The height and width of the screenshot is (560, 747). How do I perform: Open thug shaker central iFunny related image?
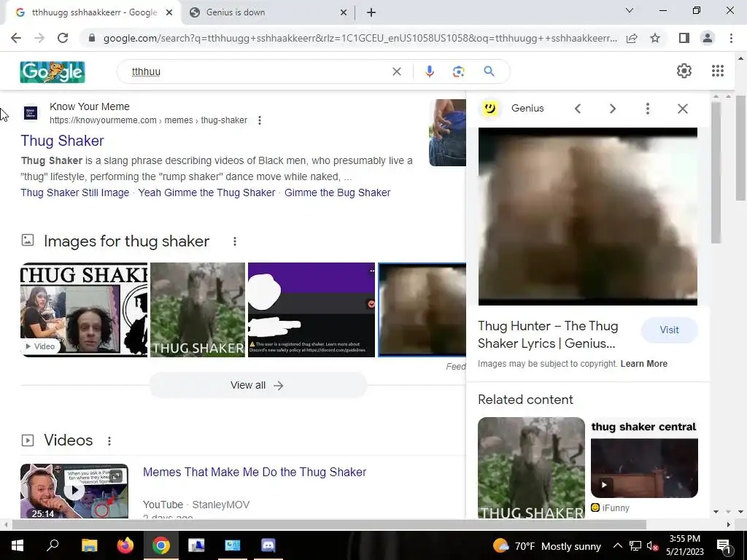644,458
